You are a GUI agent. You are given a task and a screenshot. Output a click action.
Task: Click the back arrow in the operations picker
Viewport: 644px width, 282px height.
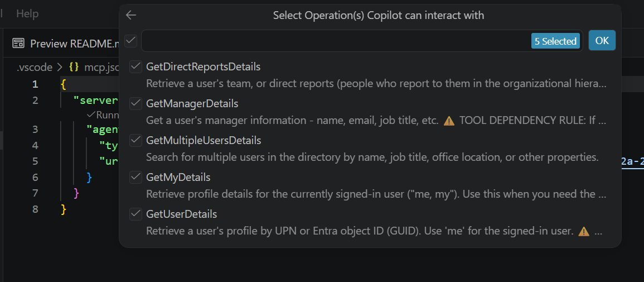tap(131, 15)
